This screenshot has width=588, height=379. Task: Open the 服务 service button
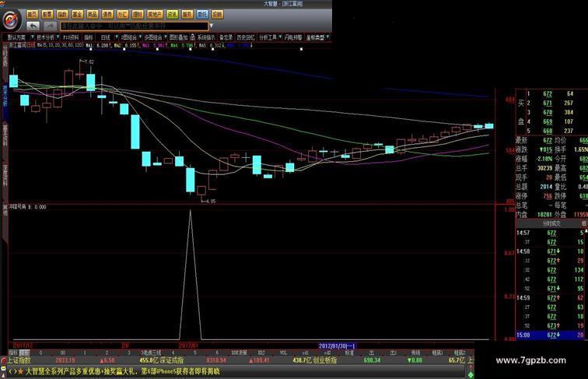[x=187, y=14]
